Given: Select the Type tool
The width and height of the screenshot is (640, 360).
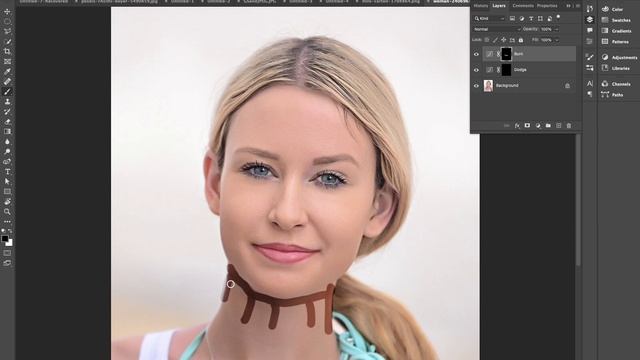Looking at the screenshot, I should 7,171.
